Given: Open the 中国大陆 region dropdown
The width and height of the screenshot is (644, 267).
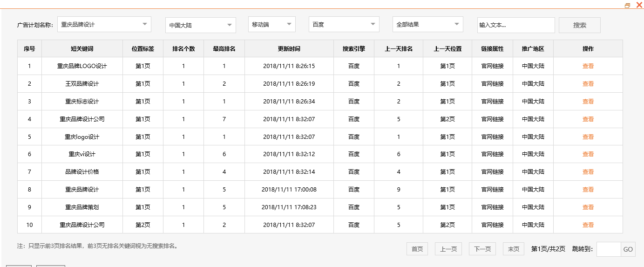Looking at the screenshot, I should (x=201, y=25).
